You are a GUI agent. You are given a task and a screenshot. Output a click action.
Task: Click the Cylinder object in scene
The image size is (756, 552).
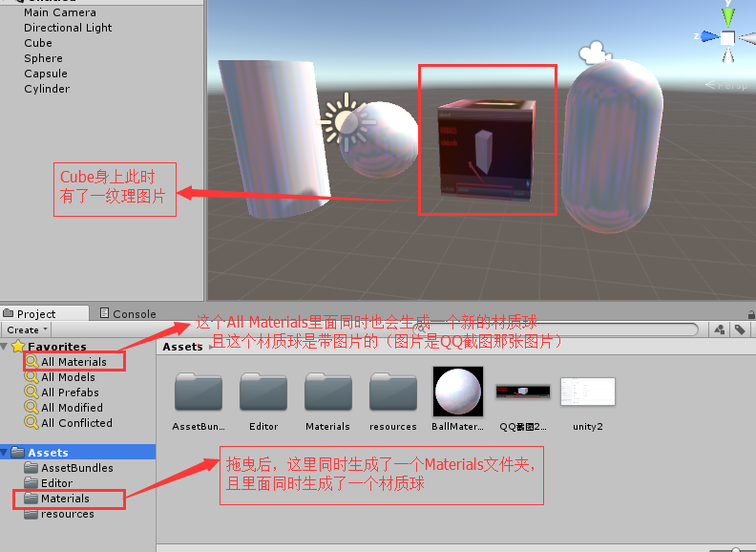(275, 139)
